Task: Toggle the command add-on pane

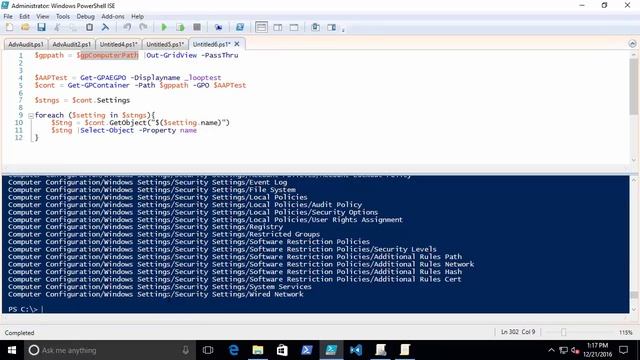Action: point(331,27)
